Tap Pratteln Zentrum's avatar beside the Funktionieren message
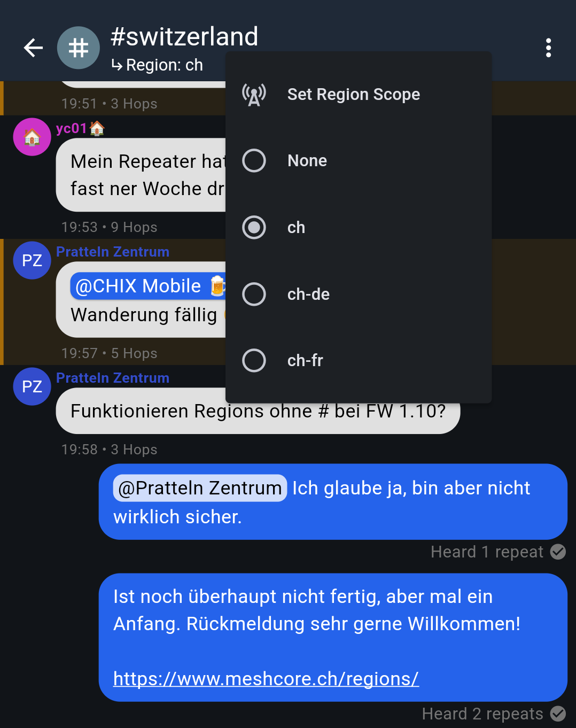 coord(32,386)
